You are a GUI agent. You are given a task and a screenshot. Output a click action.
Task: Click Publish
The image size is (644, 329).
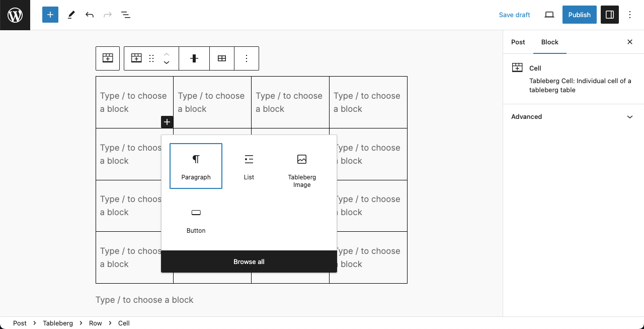tap(579, 15)
